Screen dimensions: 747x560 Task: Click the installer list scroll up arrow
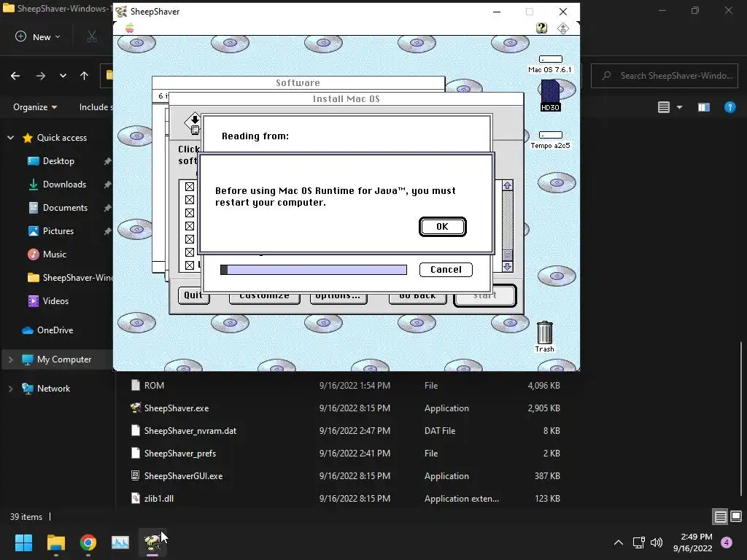coord(508,186)
